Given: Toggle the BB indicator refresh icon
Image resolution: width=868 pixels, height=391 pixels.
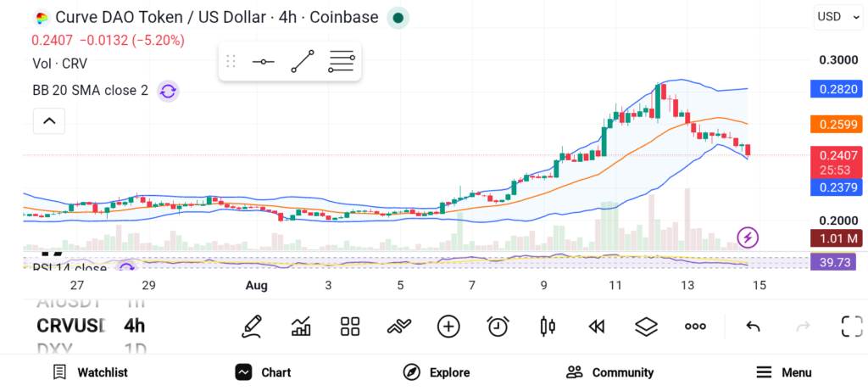Looking at the screenshot, I should pyautogui.click(x=168, y=91).
